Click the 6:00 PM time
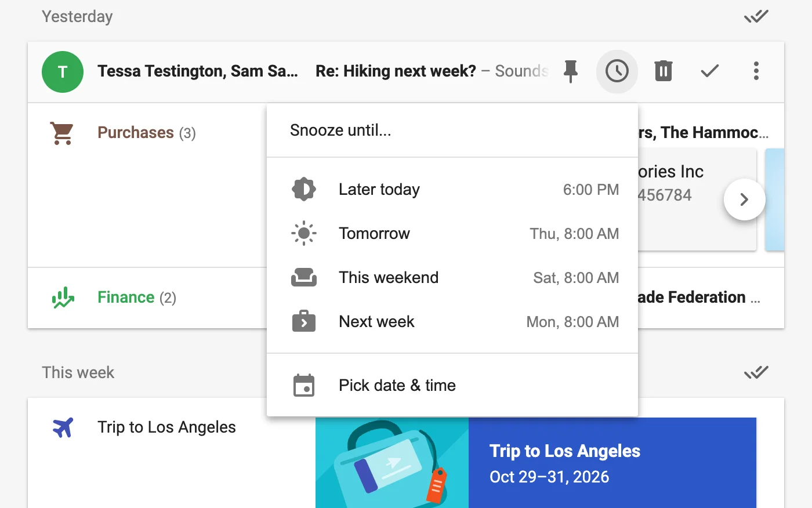 [591, 190]
